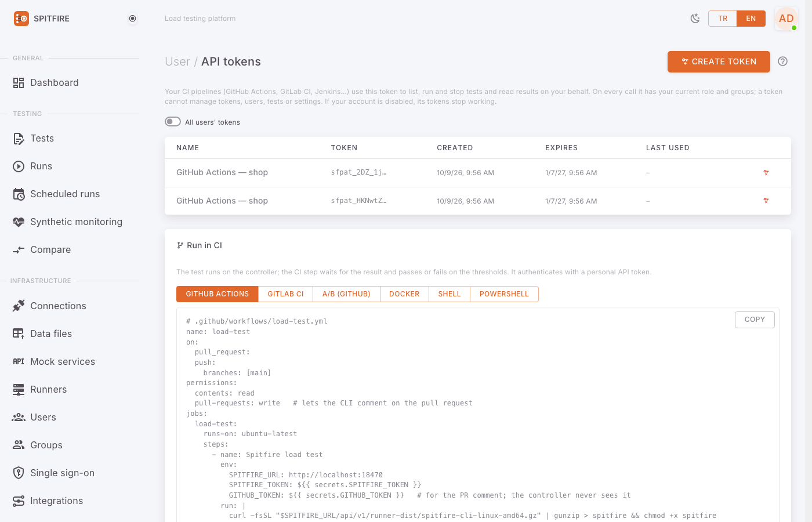Click the CREATED column header
The height and width of the screenshot is (522, 812).
pos(455,148)
